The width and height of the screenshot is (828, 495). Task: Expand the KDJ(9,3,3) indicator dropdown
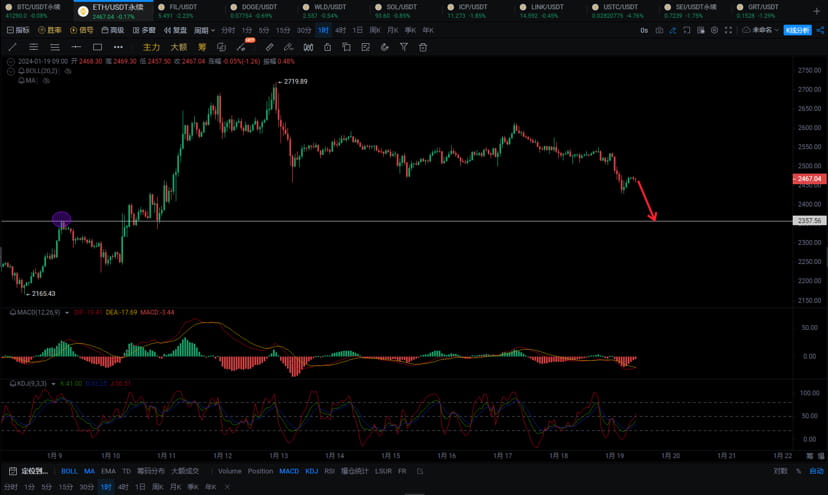click(53, 384)
